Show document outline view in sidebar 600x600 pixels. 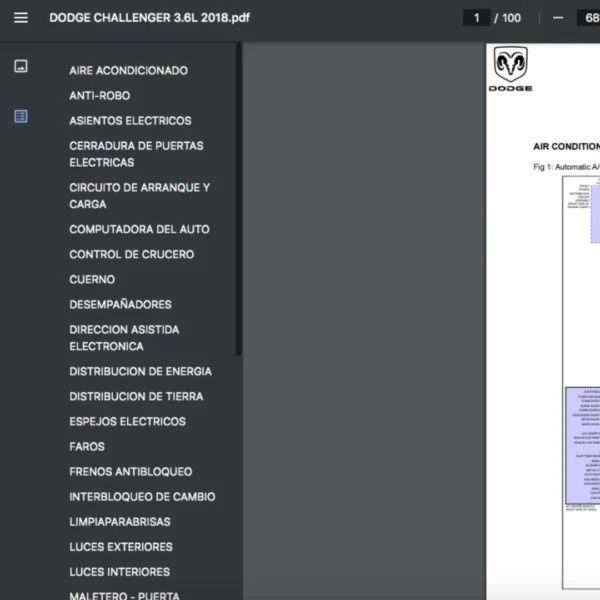click(21, 116)
